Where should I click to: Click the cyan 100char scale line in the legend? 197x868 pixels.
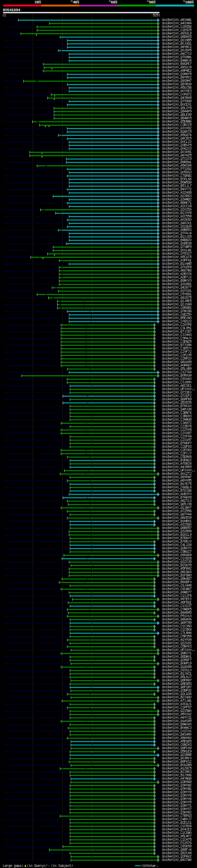(x=137, y=866)
